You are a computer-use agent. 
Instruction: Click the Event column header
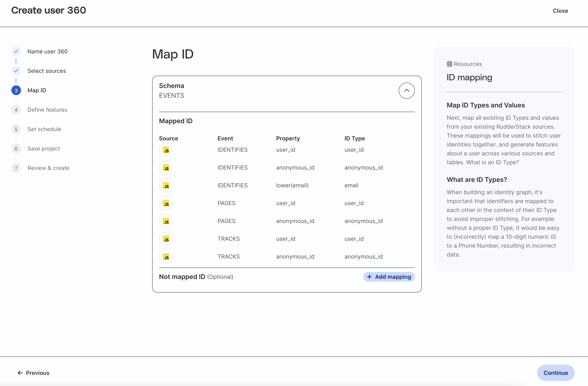click(225, 139)
